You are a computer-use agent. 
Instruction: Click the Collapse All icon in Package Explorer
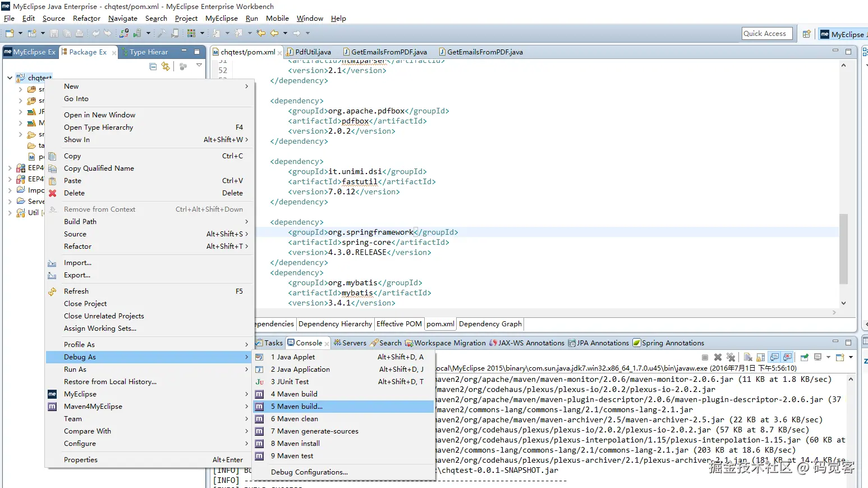153,66
